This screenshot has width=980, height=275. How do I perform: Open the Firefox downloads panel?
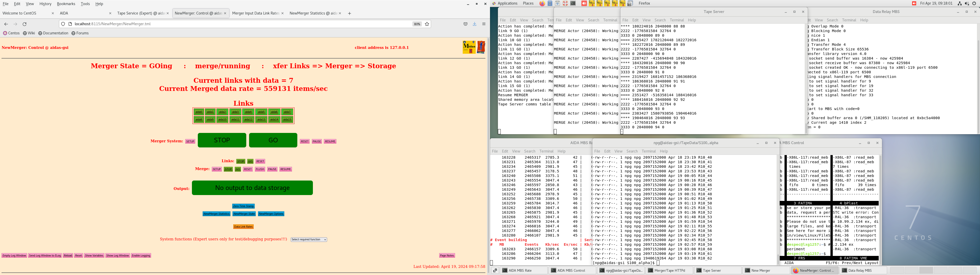pyautogui.click(x=474, y=24)
